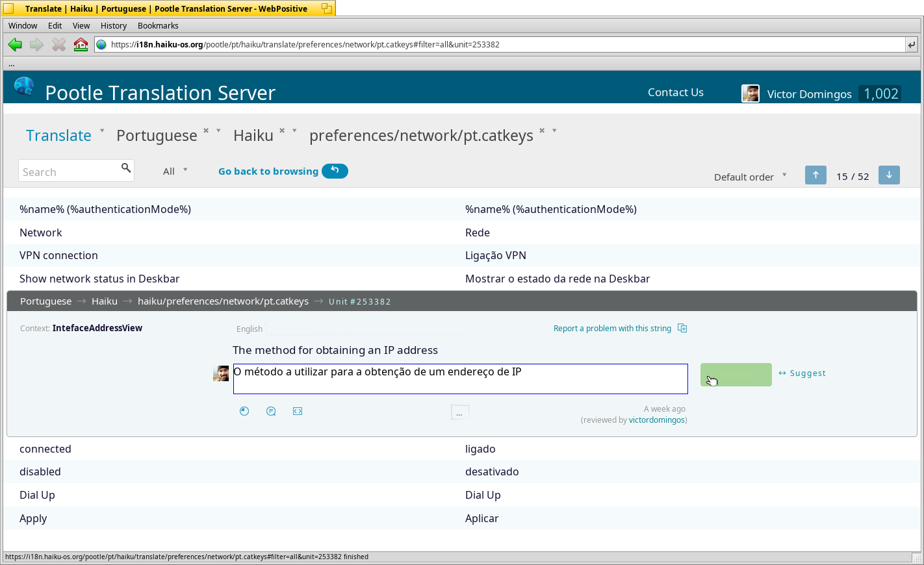
Task: Open the Victor Domingos user name link
Action: 809,94
